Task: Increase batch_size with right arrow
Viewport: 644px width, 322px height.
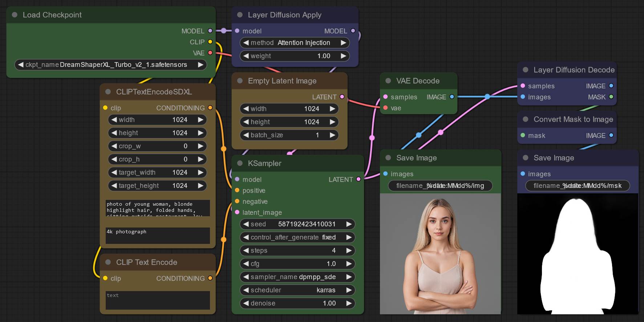Action: pyautogui.click(x=333, y=135)
